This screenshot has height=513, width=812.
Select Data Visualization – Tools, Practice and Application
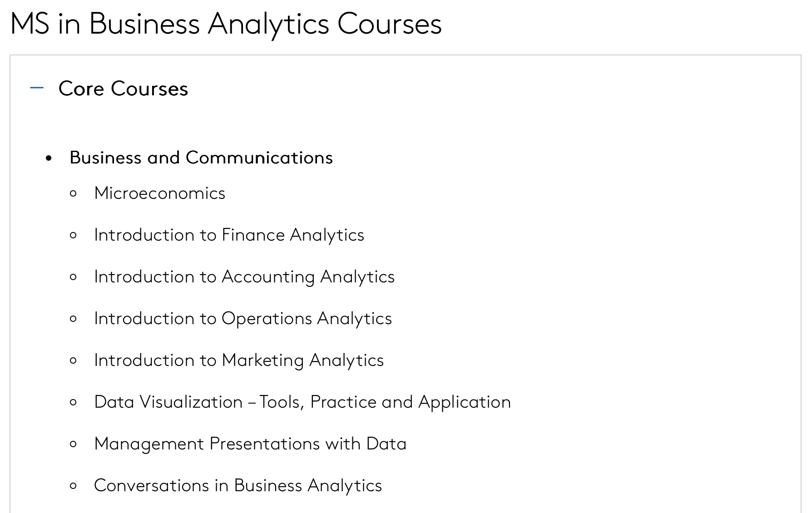click(302, 402)
